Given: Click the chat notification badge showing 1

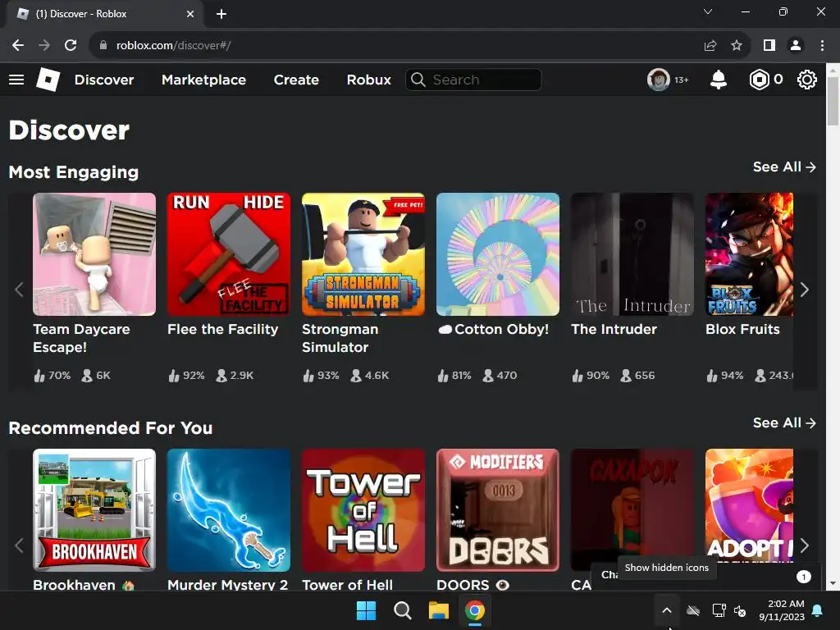Looking at the screenshot, I should (804, 577).
